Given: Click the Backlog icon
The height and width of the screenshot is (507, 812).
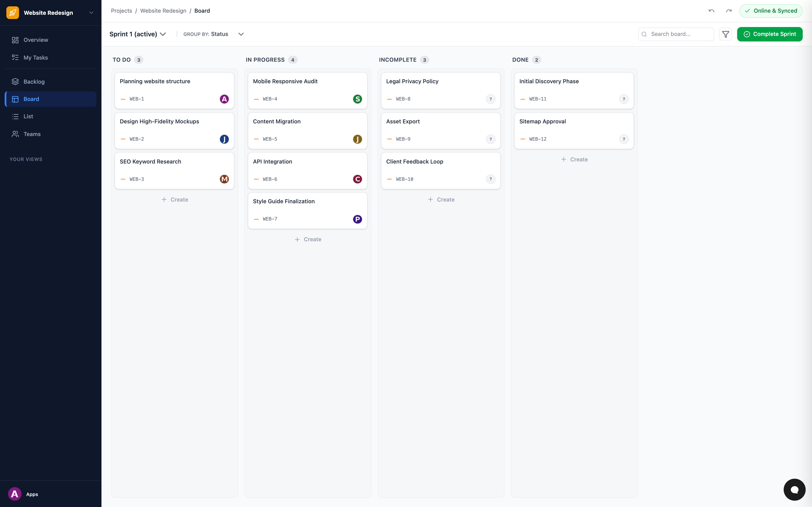Looking at the screenshot, I should point(15,82).
